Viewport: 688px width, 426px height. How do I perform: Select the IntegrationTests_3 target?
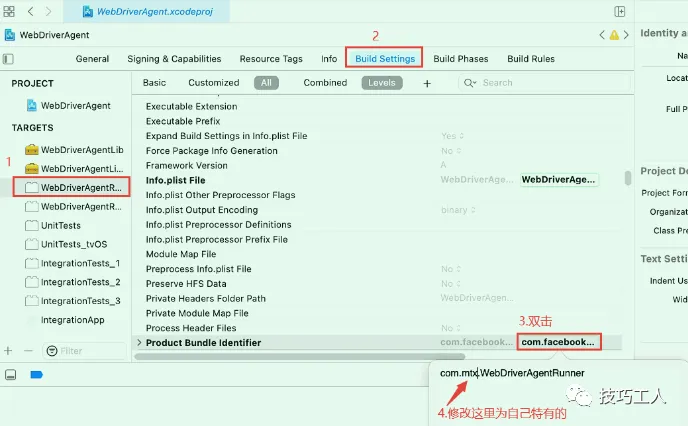[x=72, y=301]
